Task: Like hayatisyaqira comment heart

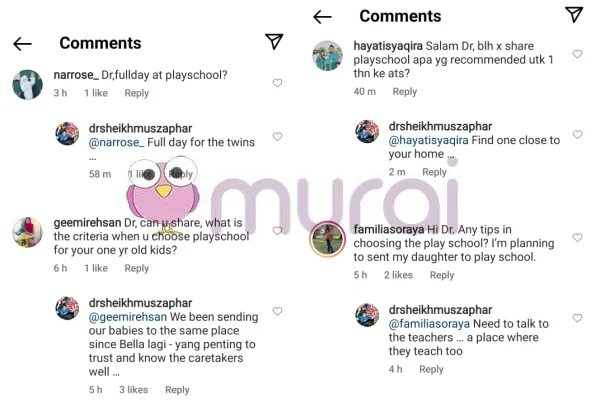Action: click(x=577, y=54)
